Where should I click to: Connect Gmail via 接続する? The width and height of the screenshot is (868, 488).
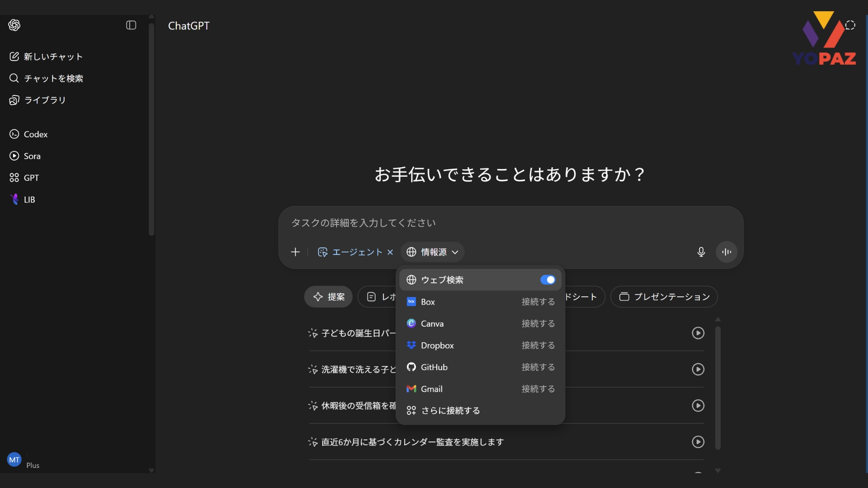pos(538,389)
